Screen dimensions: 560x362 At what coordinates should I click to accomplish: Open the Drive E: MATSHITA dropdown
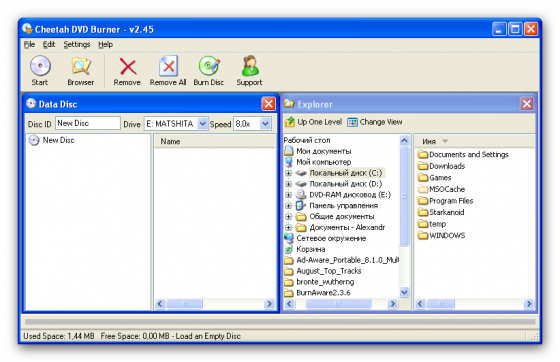click(x=202, y=124)
